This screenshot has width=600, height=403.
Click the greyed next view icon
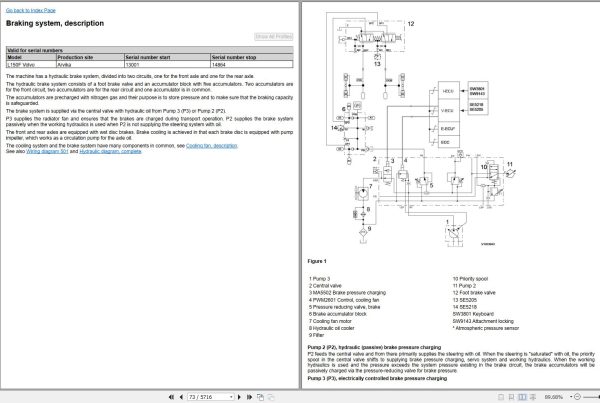click(x=271, y=397)
